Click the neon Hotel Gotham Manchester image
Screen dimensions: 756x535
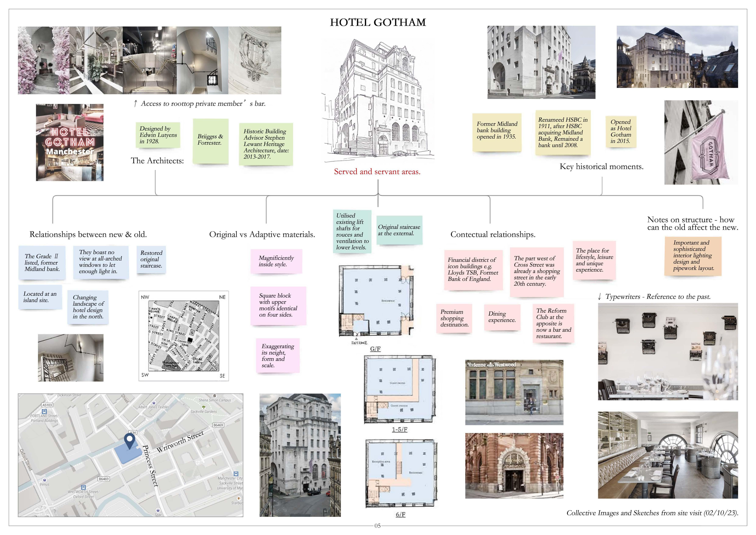69,142
